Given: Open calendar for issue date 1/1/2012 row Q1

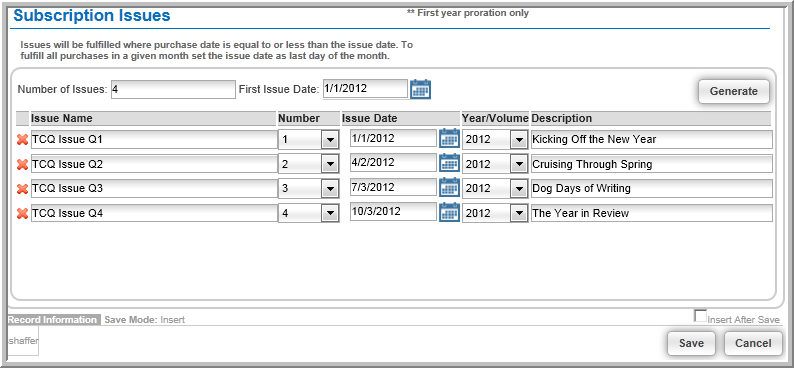Looking at the screenshot, I should pyautogui.click(x=449, y=138).
